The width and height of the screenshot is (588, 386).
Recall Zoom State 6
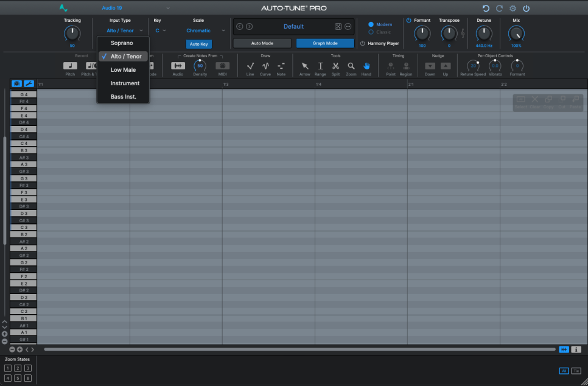(x=28, y=378)
